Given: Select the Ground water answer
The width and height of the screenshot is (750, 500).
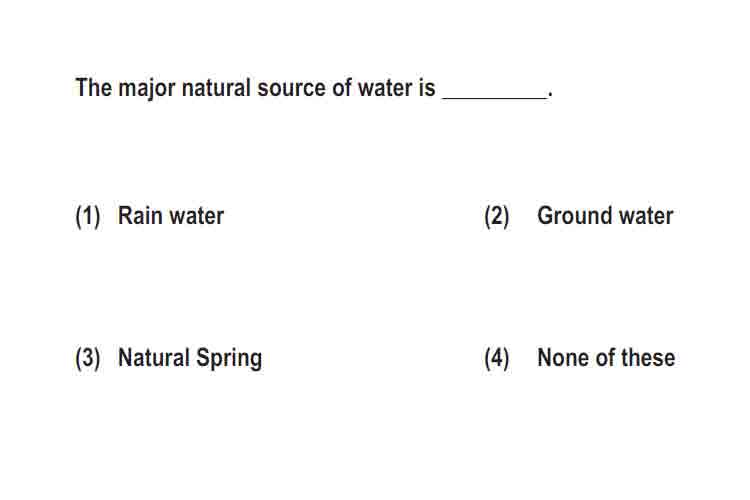Looking at the screenshot, I should [605, 216].
